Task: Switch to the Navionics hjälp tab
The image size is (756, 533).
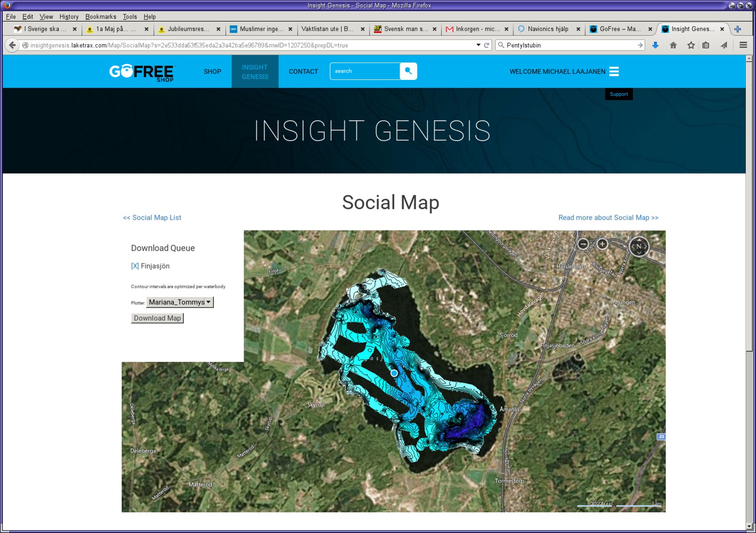Action: pos(547,29)
